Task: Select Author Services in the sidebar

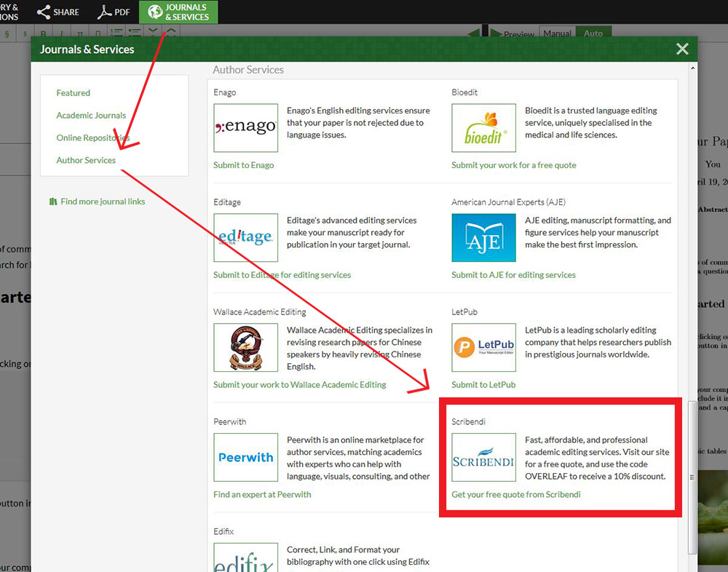Action: click(x=86, y=160)
